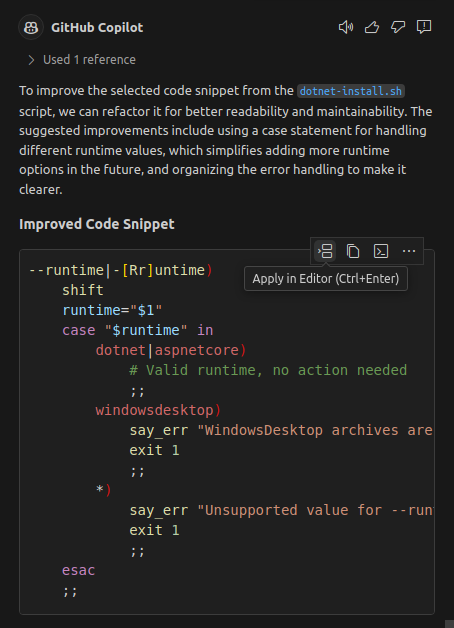Click the shift command line
The image size is (454, 628).
tap(83, 290)
